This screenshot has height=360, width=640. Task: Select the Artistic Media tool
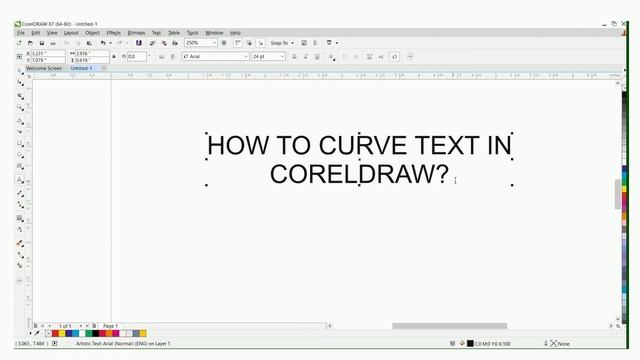20,132
